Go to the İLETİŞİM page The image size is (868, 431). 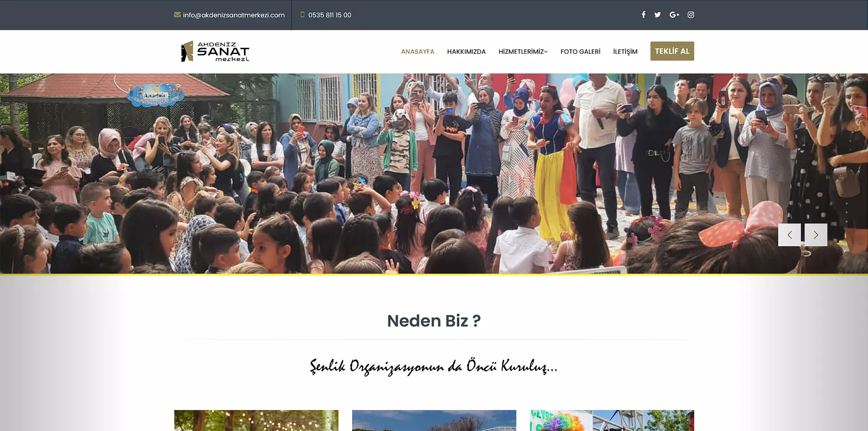625,52
